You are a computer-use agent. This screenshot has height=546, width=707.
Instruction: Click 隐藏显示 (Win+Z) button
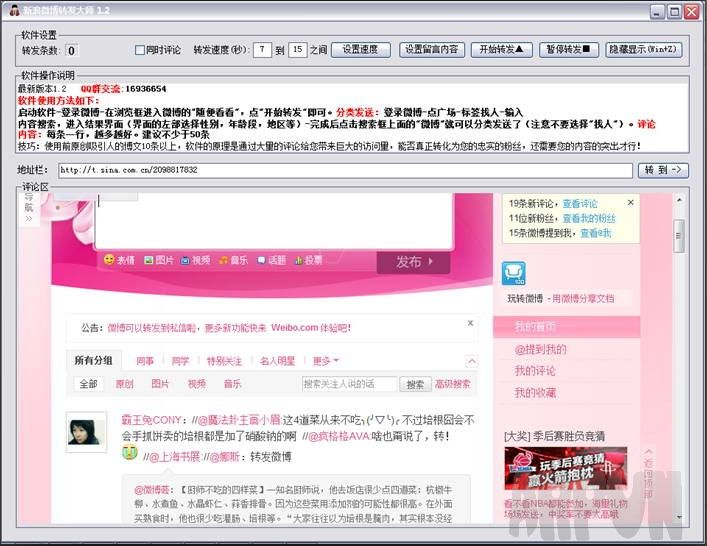click(x=643, y=50)
